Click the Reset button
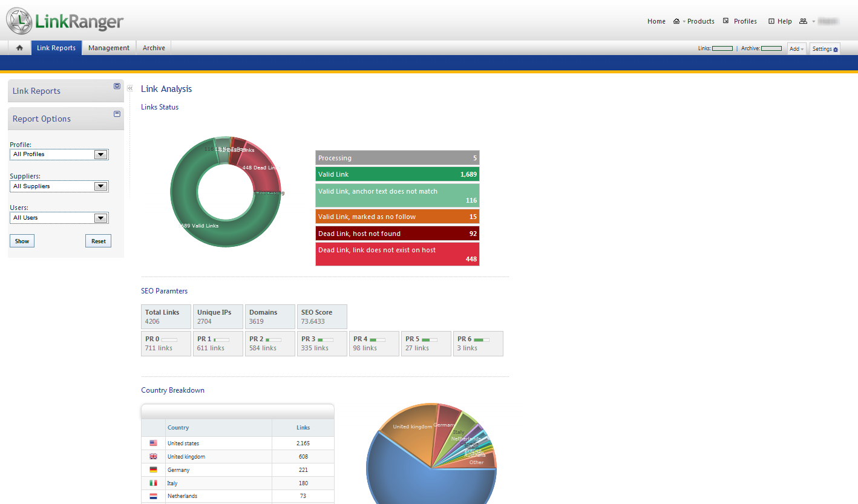The height and width of the screenshot is (504, 858). tap(98, 241)
